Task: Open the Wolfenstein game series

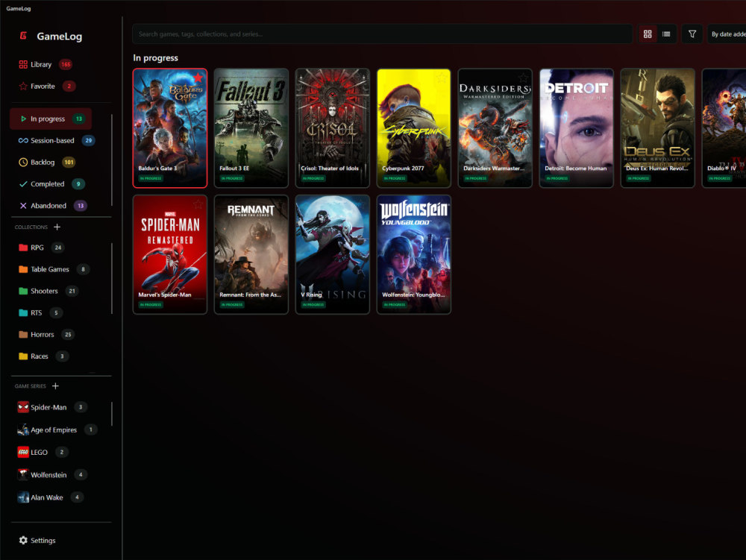Action: tap(52, 474)
